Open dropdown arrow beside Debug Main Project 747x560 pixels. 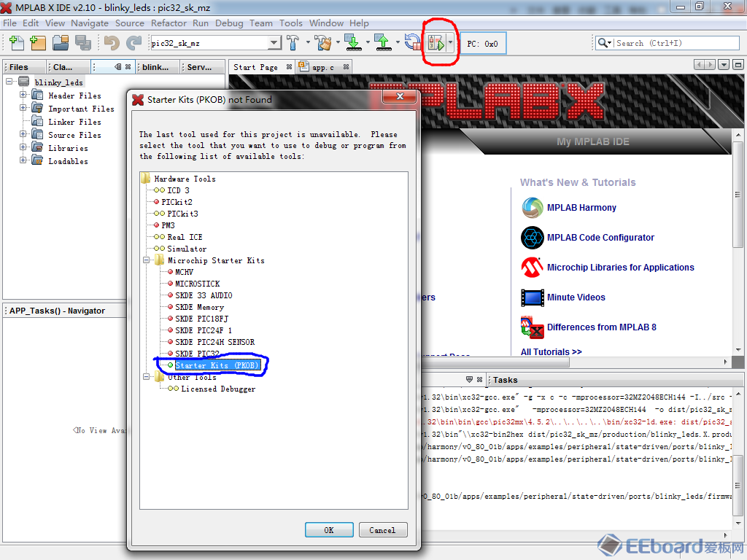[450, 43]
